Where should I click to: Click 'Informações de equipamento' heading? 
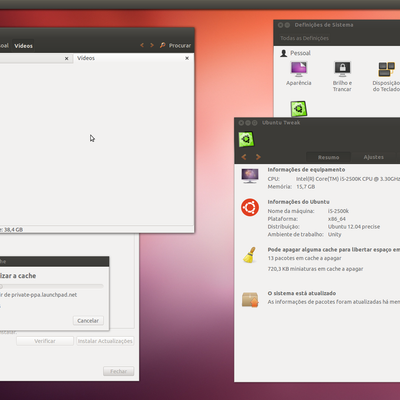tap(306, 170)
